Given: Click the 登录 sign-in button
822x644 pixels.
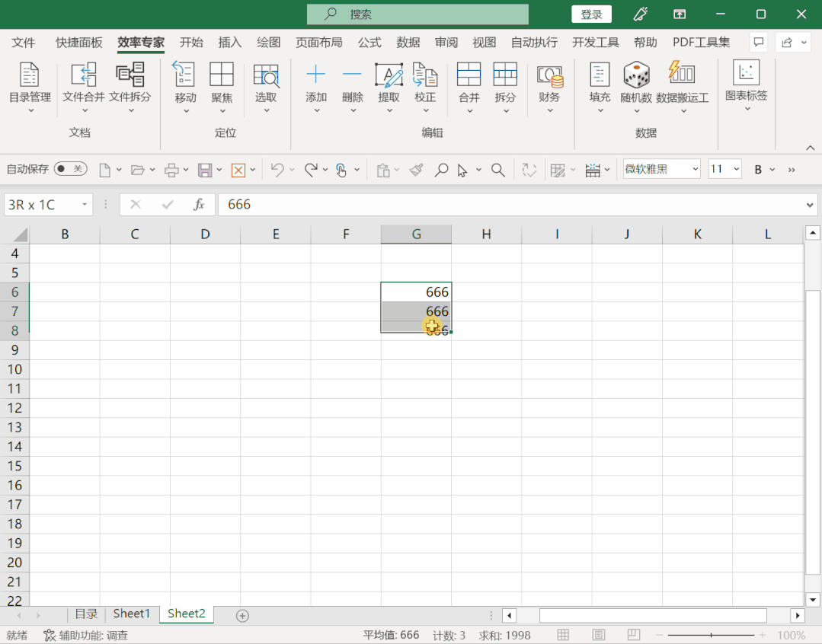Looking at the screenshot, I should tap(591, 14).
